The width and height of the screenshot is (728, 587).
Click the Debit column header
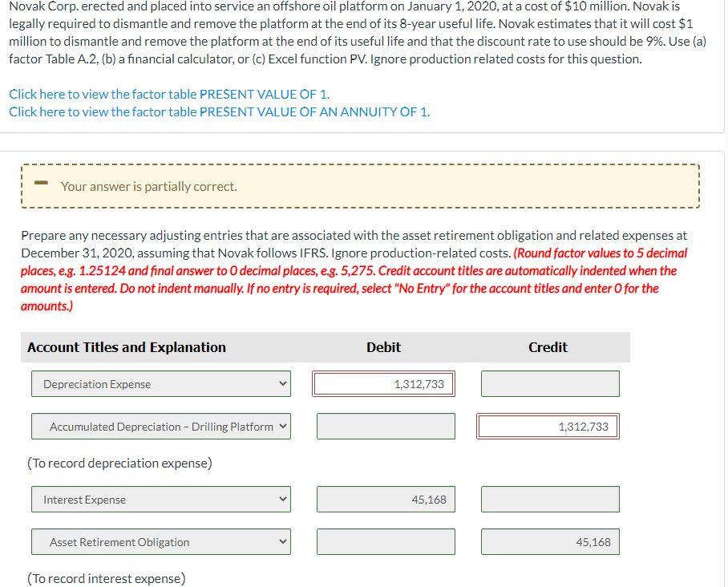coord(383,347)
